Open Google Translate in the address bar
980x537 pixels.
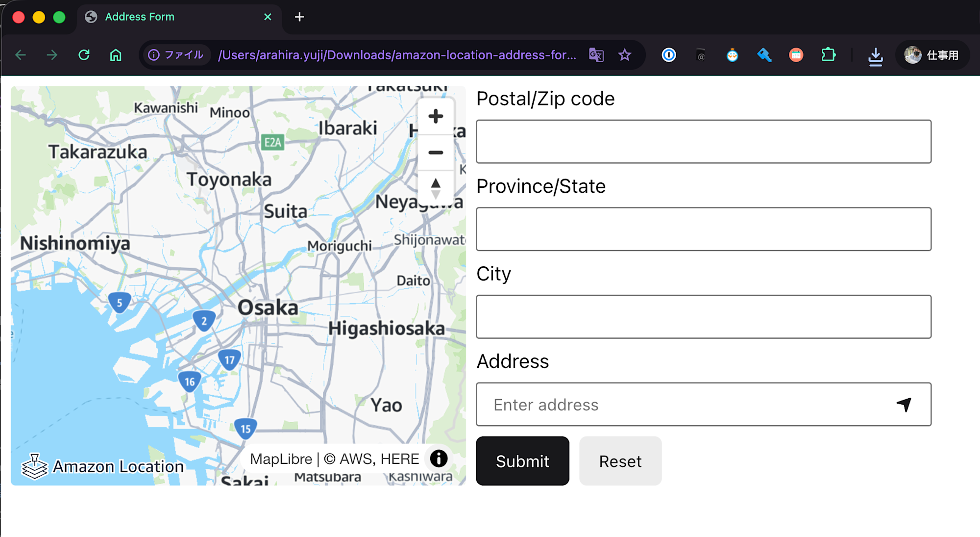click(x=596, y=55)
